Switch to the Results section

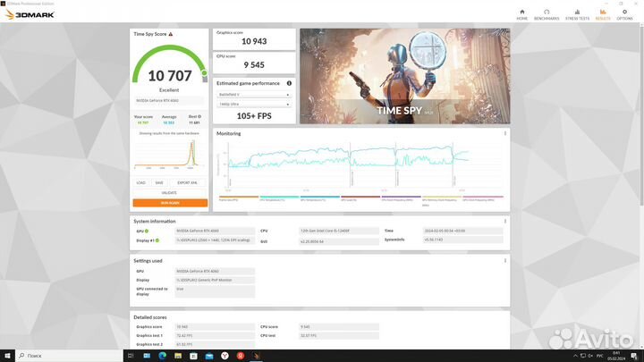(x=603, y=15)
